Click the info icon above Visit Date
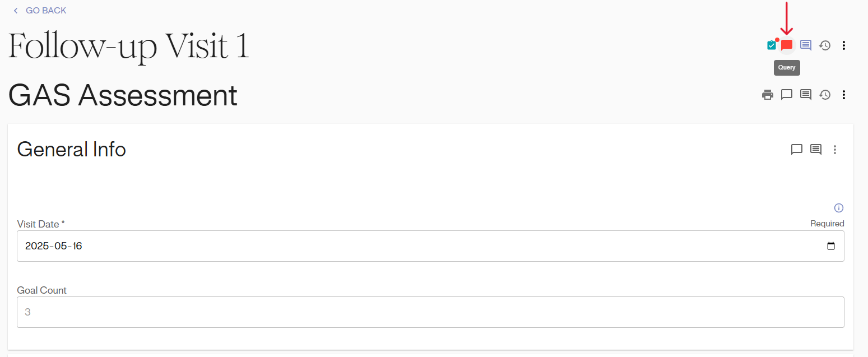868x357 pixels. (x=839, y=208)
